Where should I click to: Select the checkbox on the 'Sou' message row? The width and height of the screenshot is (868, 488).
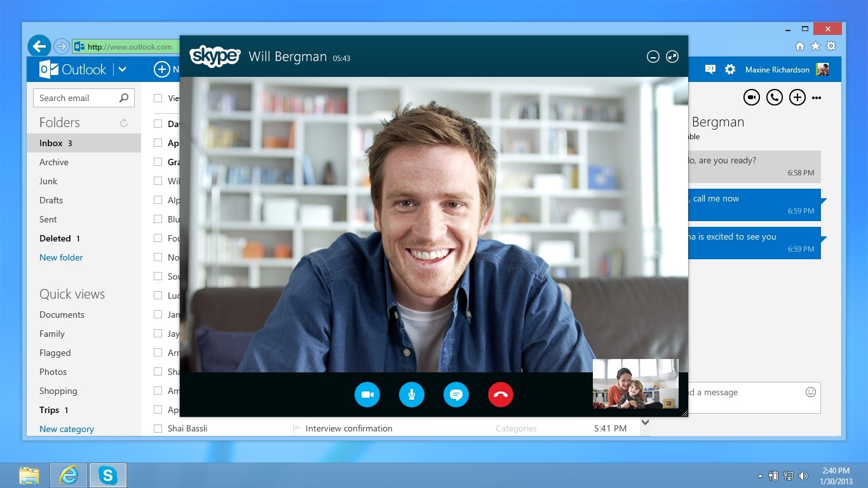pyautogui.click(x=158, y=276)
